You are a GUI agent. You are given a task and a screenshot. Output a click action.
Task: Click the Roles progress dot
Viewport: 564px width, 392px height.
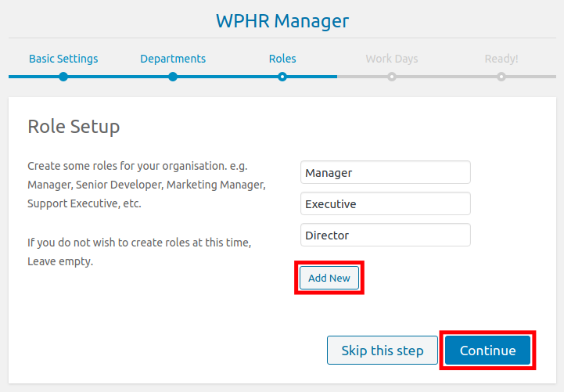point(282,77)
